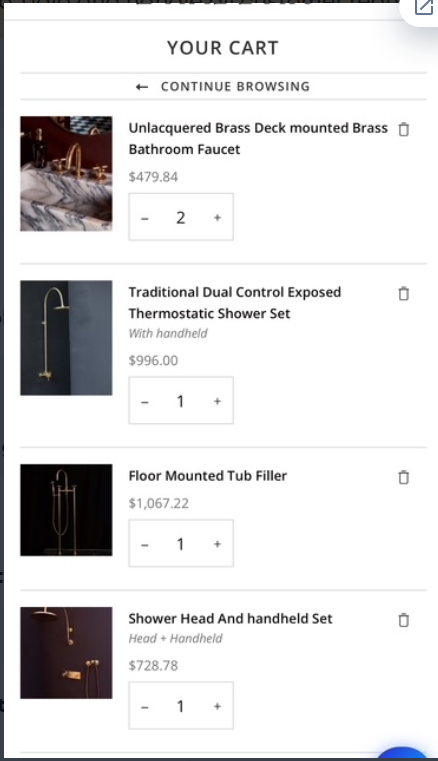Remove Traditional Dual Control Shower Set from cart
This screenshot has height=761, width=438.
coord(404,294)
